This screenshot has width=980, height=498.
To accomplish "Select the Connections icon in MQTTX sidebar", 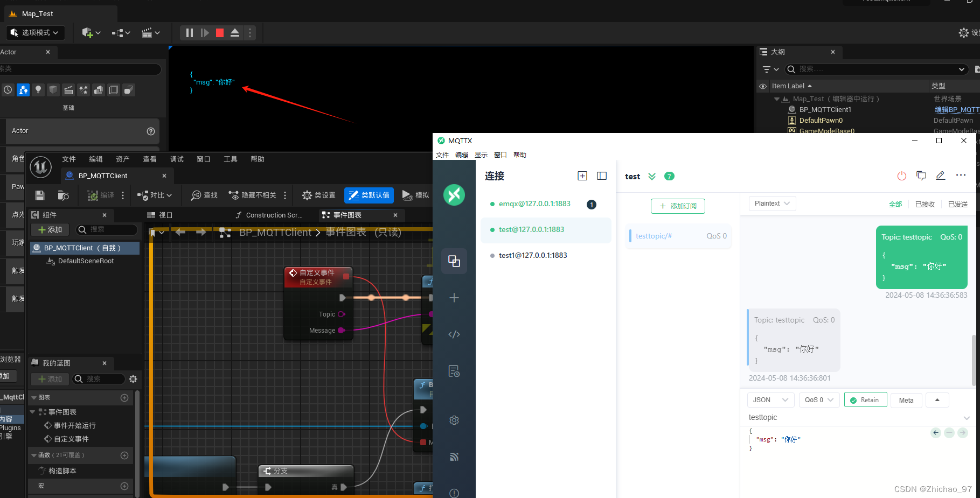I will (x=454, y=261).
